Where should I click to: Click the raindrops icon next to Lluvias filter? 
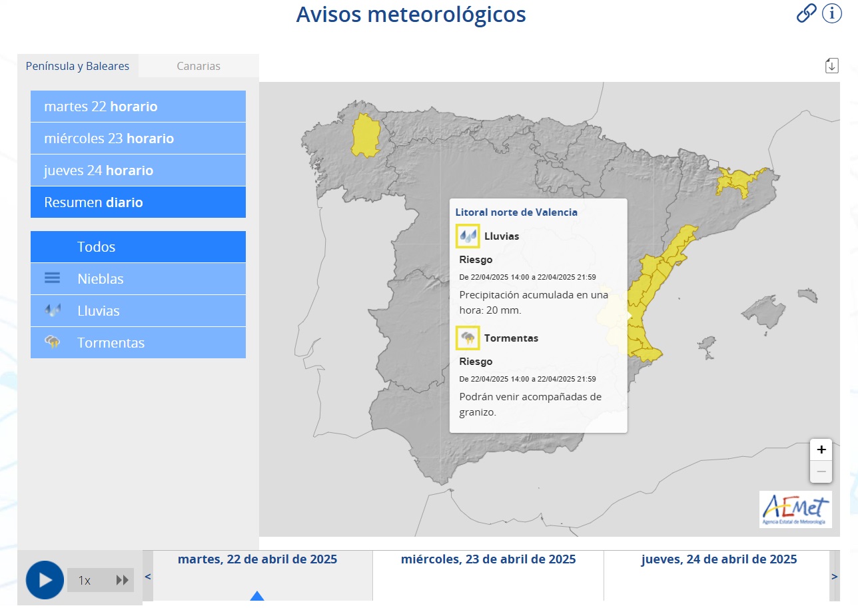pos(52,310)
